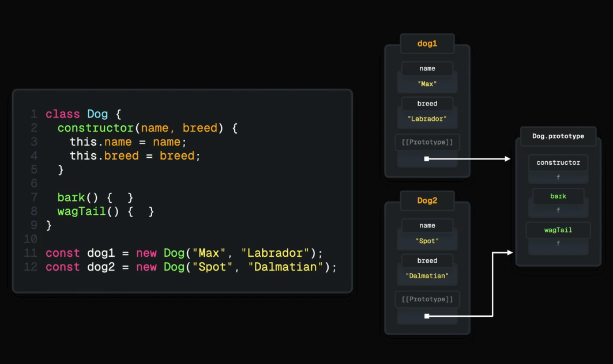Screen dimensions: 613x364
Task: Click the [[Prototype]] label in Dog2 box
Action: [x=427, y=299]
